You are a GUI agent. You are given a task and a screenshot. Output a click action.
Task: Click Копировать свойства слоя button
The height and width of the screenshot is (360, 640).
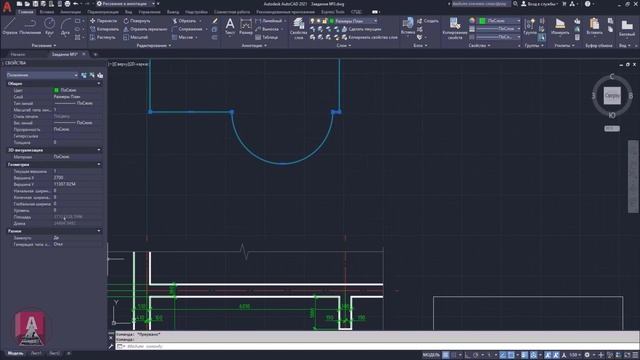point(369,37)
